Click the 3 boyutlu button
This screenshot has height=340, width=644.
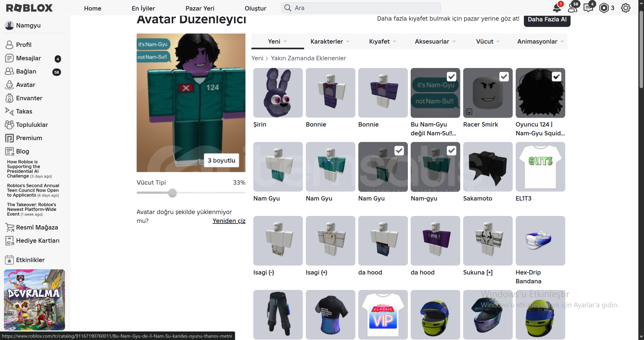click(x=221, y=160)
